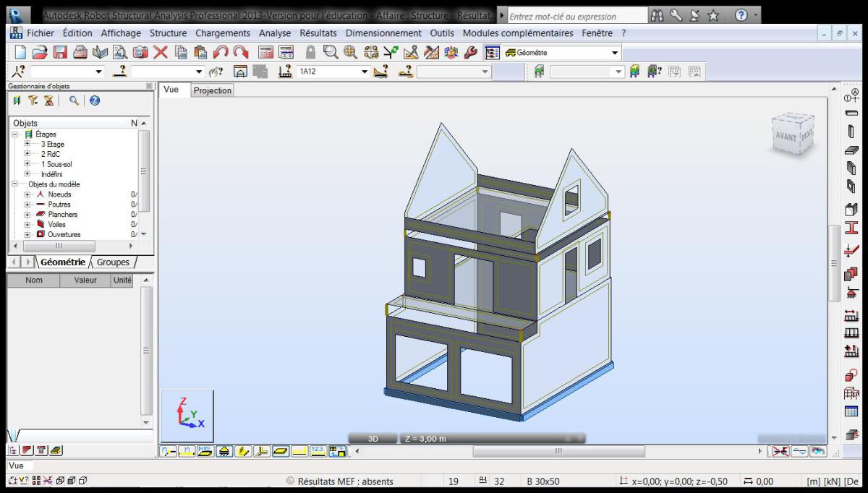Image resolution: width=868 pixels, height=493 pixels.
Task: Open preferences with the red wrench icon
Action: (x=470, y=52)
